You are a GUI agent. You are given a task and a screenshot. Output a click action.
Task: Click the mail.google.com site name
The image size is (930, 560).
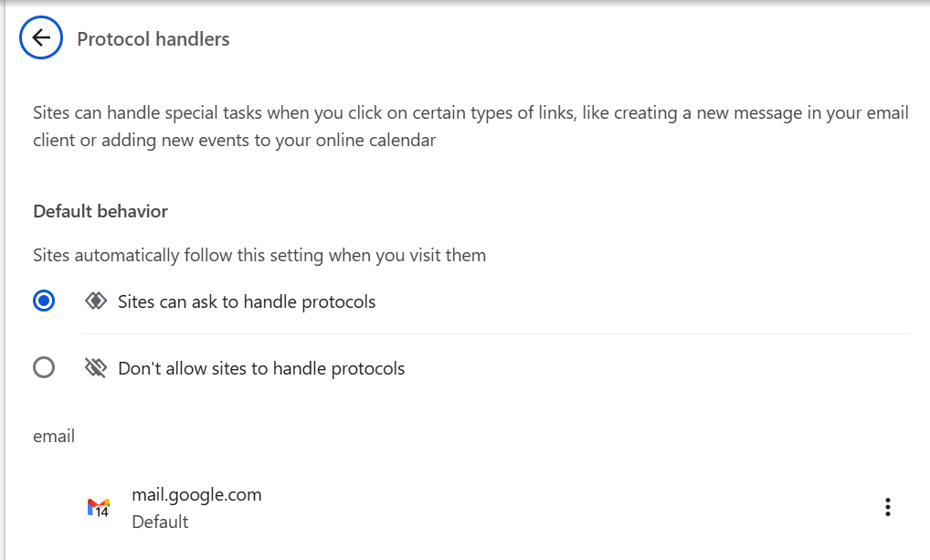(196, 494)
